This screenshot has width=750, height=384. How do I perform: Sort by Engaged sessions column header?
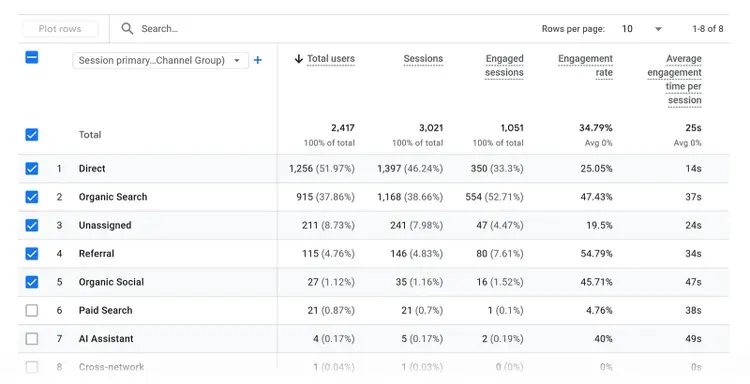(x=504, y=66)
